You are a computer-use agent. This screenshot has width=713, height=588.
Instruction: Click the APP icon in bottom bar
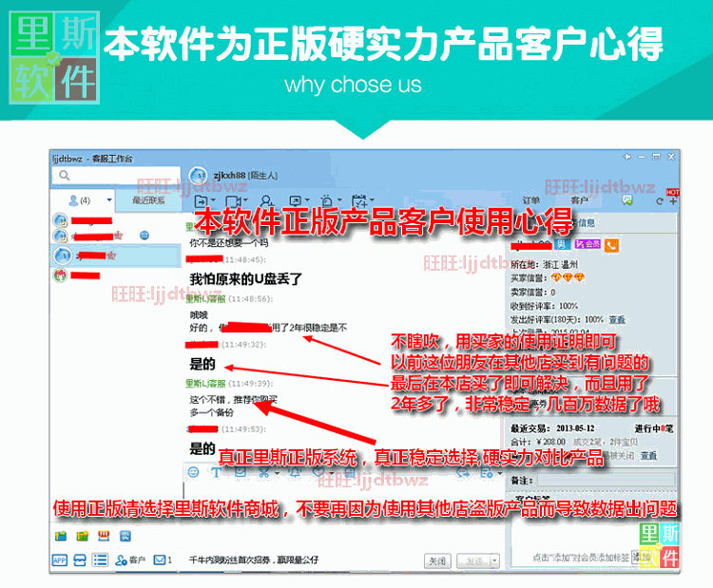[60, 560]
